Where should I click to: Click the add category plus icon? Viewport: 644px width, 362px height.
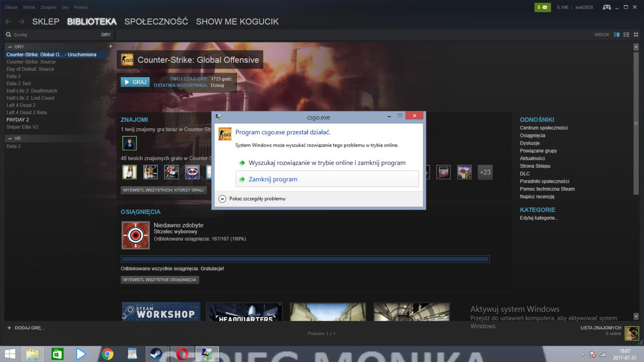110,46
